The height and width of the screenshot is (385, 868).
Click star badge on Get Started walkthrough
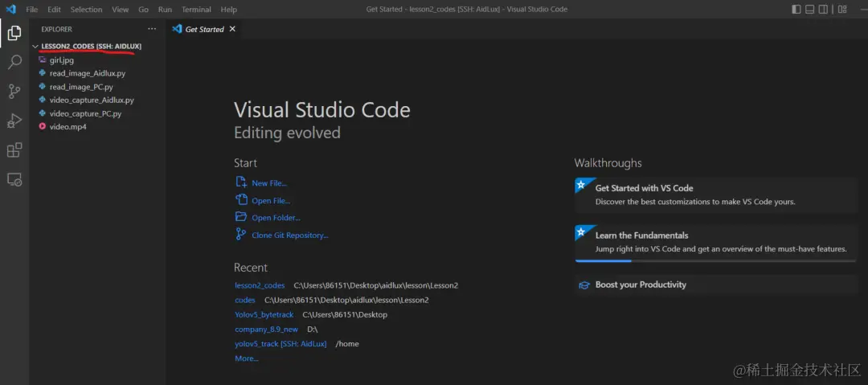click(x=581, y=185)
